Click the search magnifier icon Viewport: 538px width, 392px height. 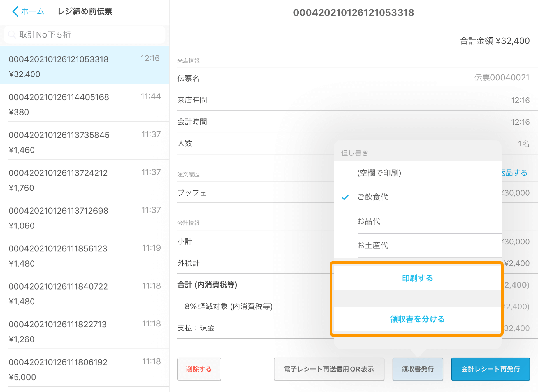click(12, 35)
